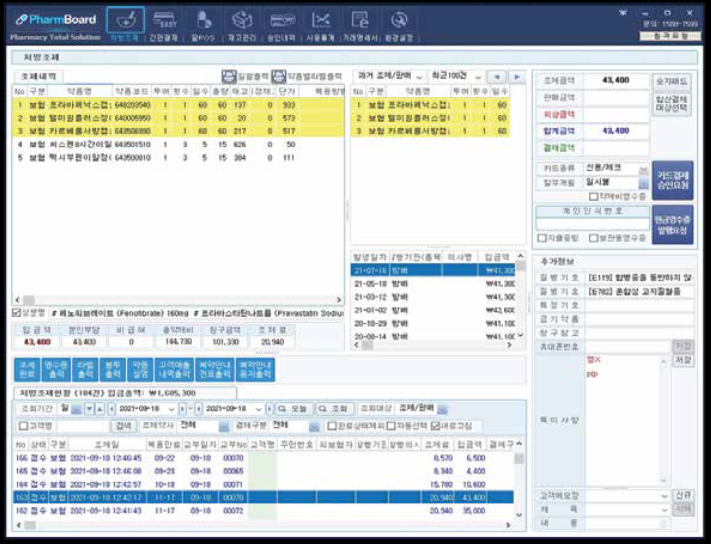Click the 오늘 today search button
The image size is (711, 544).
point(294,409)
